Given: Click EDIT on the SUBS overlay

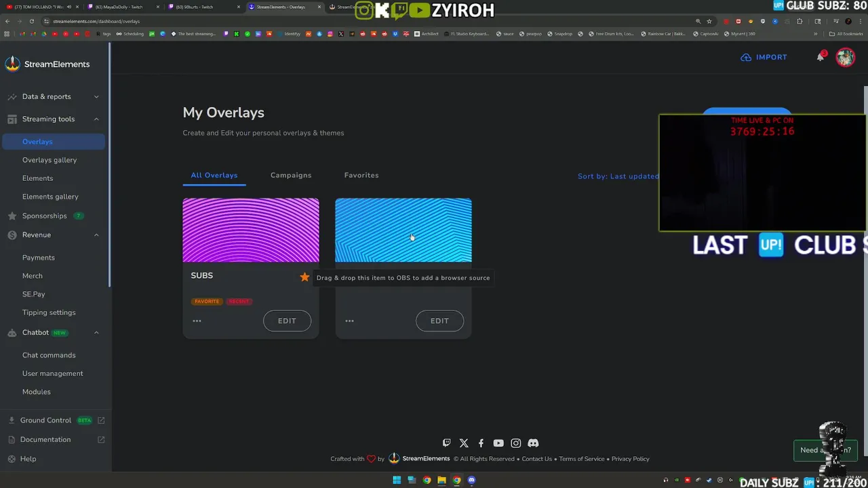Looking at the screenshot, I should (287, 321).
